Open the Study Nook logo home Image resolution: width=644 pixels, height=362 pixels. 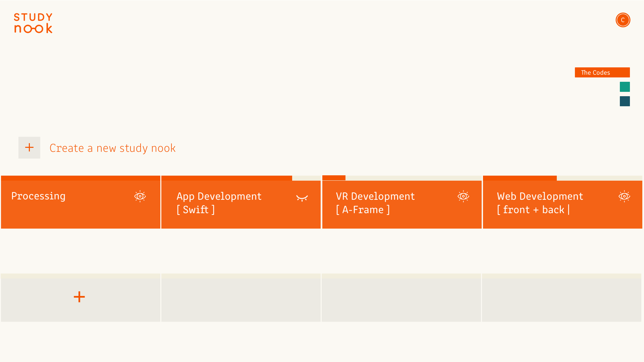pyautogui.click(x=33, y=23)
